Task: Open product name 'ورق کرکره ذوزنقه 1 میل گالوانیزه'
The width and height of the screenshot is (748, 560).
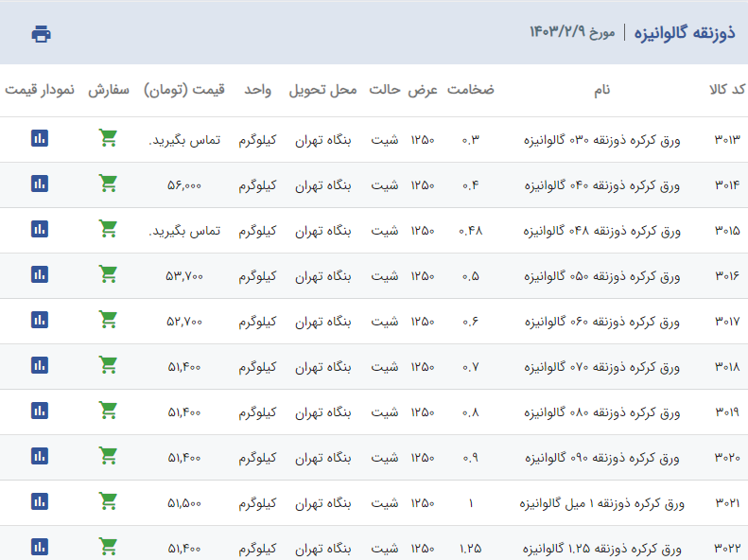Action: (x=600, y=503)
